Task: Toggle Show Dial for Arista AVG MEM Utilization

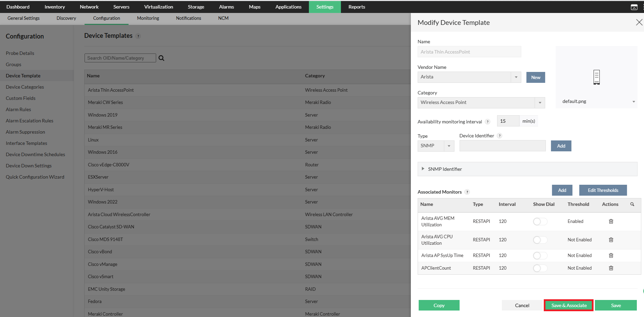Action: tap(540, 222)
